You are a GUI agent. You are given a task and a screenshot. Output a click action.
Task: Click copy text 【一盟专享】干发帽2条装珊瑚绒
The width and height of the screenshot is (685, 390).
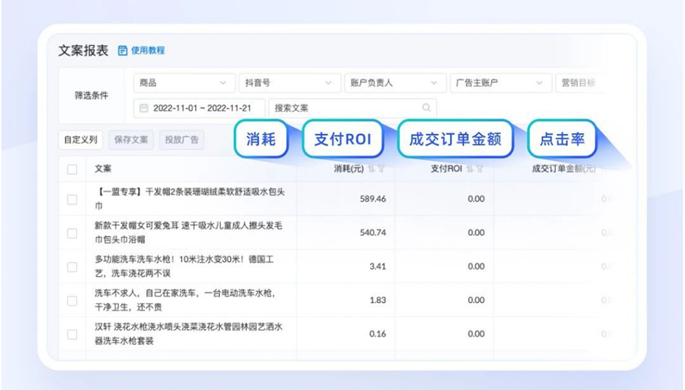point(190,199)
